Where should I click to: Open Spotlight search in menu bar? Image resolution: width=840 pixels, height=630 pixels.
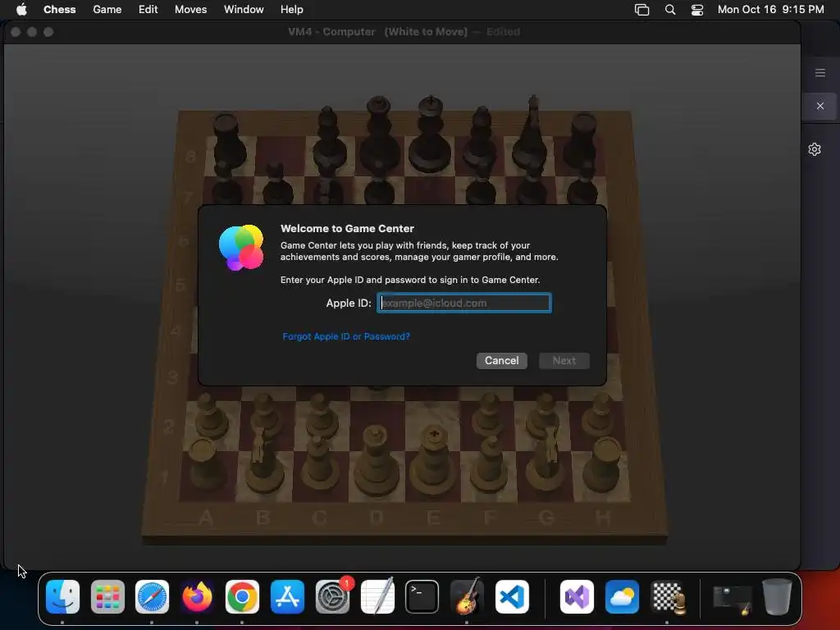[x=670, y=10]
